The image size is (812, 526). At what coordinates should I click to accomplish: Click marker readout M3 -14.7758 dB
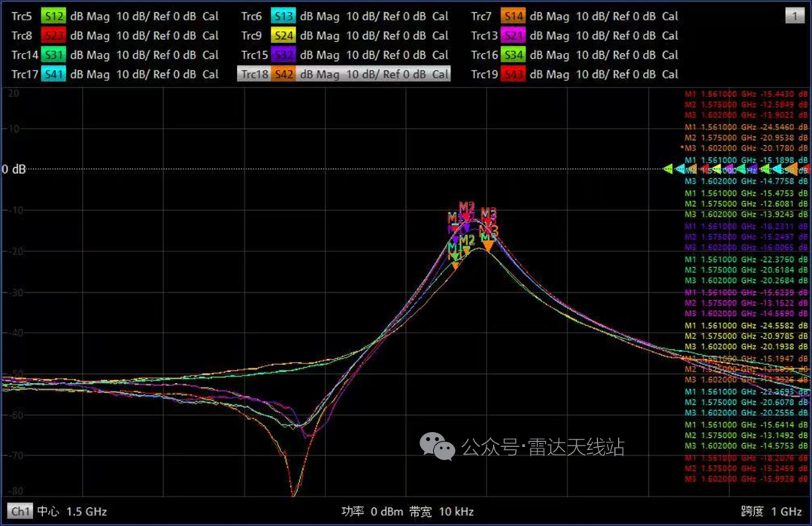746,181
